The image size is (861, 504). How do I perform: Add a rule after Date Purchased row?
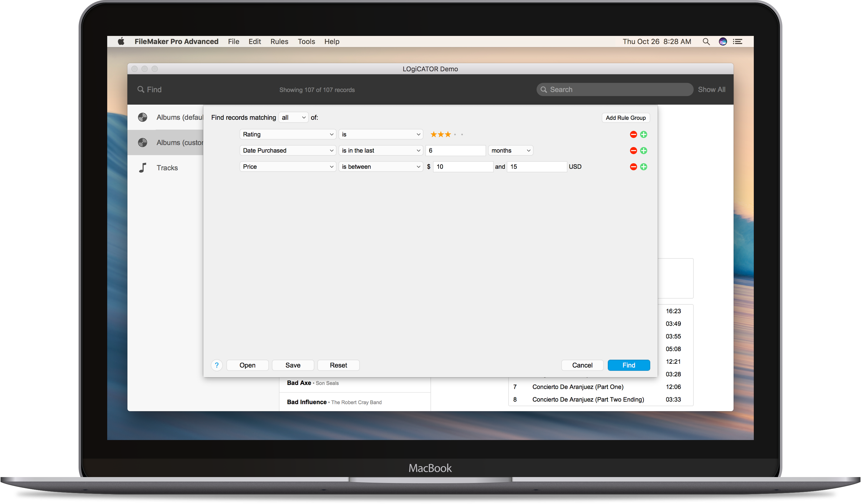643,150
